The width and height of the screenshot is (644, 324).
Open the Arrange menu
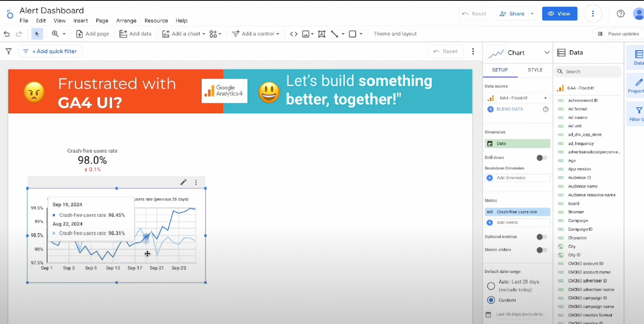pyautogui.click(x=126, y=20)
